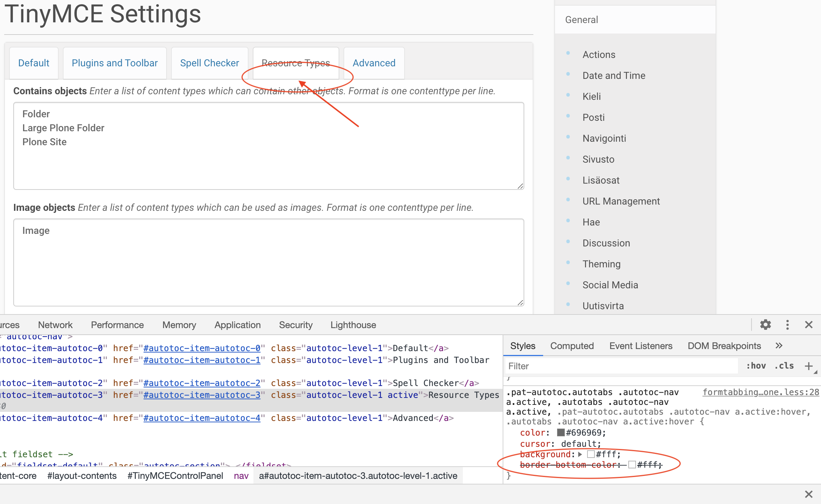The height and width of the screenshot is (504, 821).
Task: Select #layout-contents in the breadcrumb bar
Action: [x=82, y=476]
